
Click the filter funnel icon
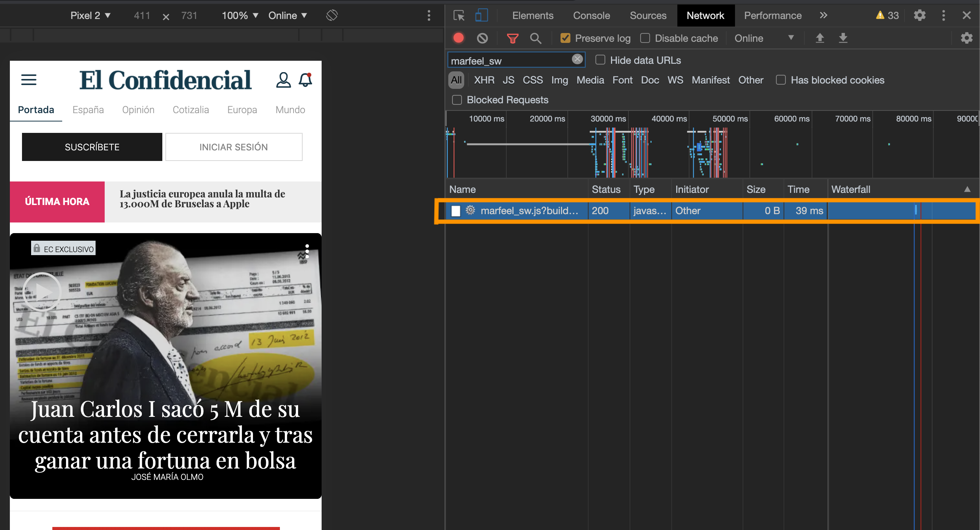pos(513,38)
